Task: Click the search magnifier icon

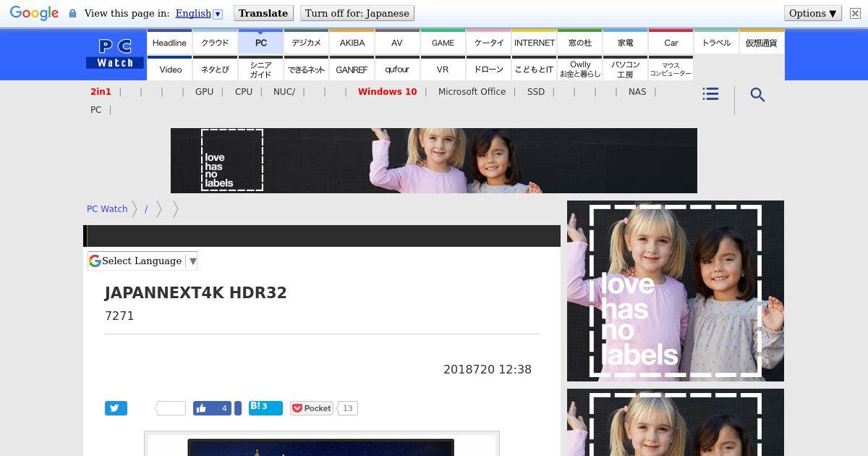Action: click(x=757, y=95)
